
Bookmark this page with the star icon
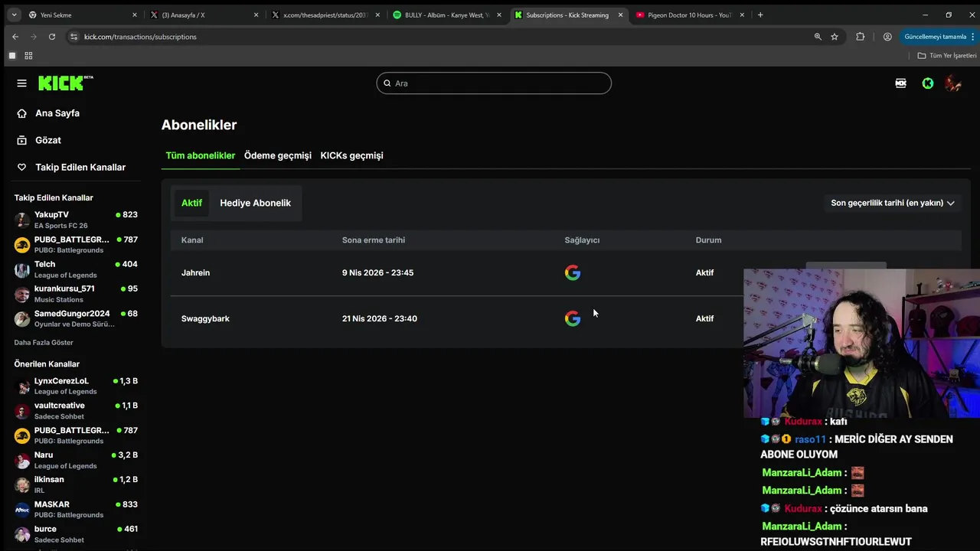pyautogui.click(x=835, y=37)
